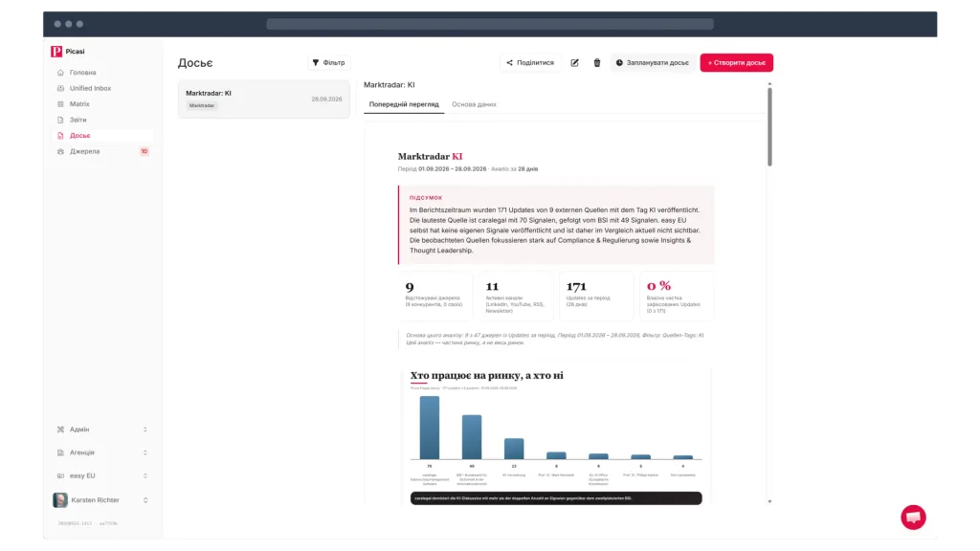
Task: Open the easy EU workspace switcher
Action: (x=102, y=475)
